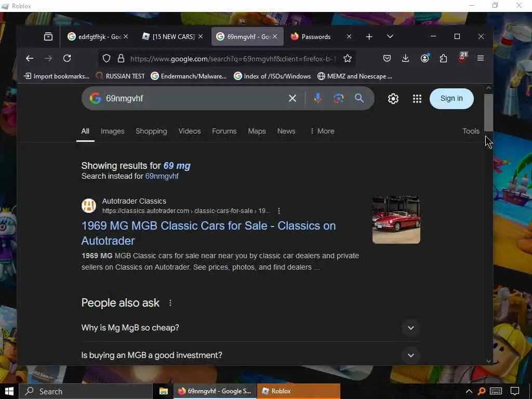Screen dimensions: 532x399
Task: Click the red MG car thumbnail
Action: pos(396,220)
